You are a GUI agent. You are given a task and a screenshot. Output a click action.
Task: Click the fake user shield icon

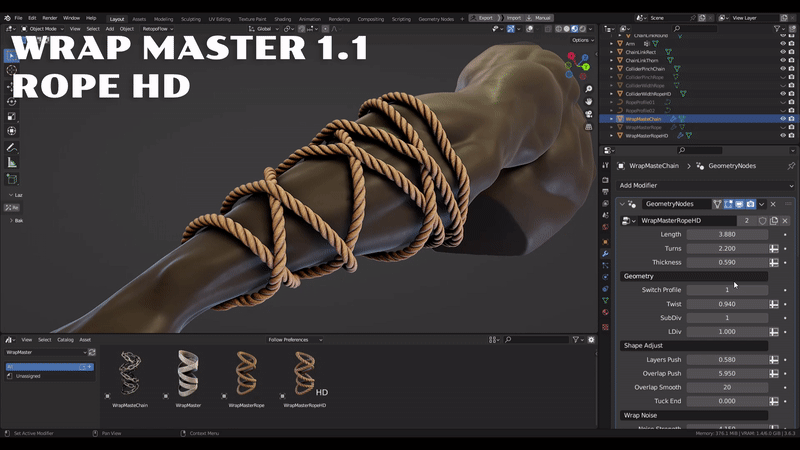762,221
